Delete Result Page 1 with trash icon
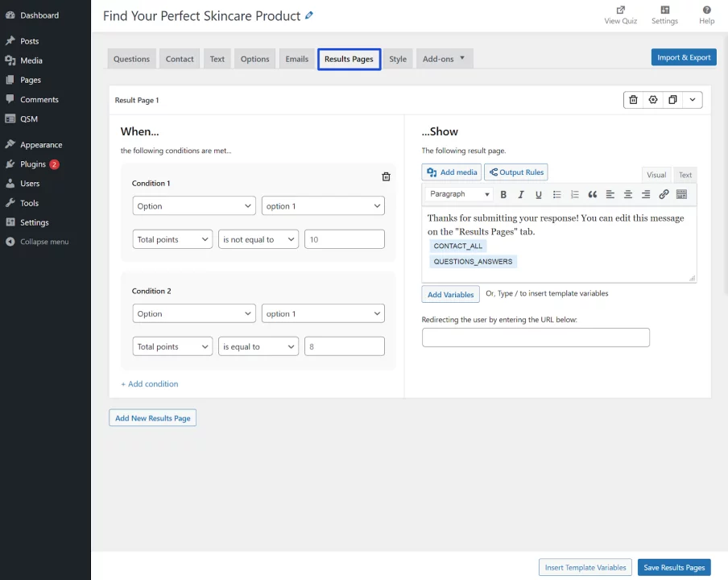This screenshot has height=580, width=728. pyautogui.click(x=633, y=99)
